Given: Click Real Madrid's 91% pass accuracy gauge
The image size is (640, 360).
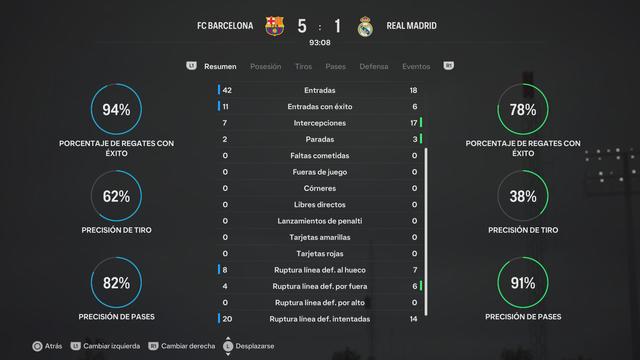Looking at the screenshot, I should (523, 282).
